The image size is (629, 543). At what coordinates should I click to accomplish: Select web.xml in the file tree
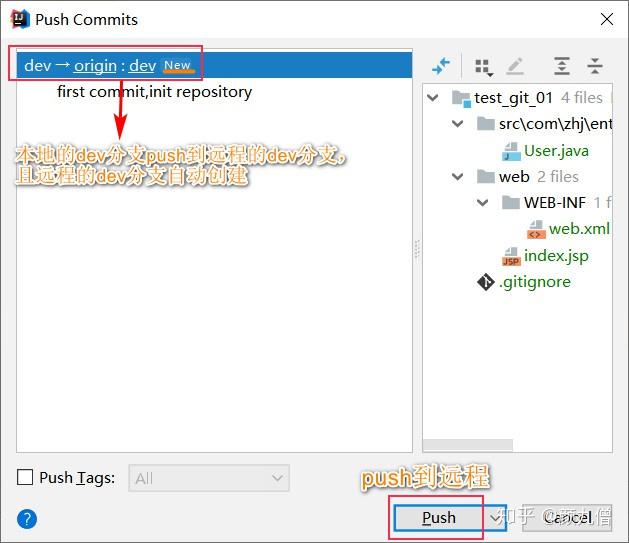click(579, 229)
